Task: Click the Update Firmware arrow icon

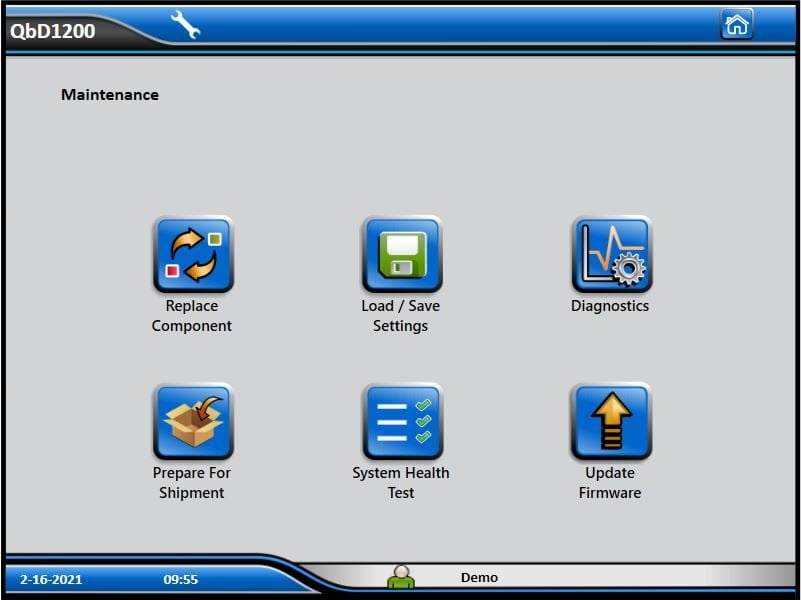Action: click(610, 422)
